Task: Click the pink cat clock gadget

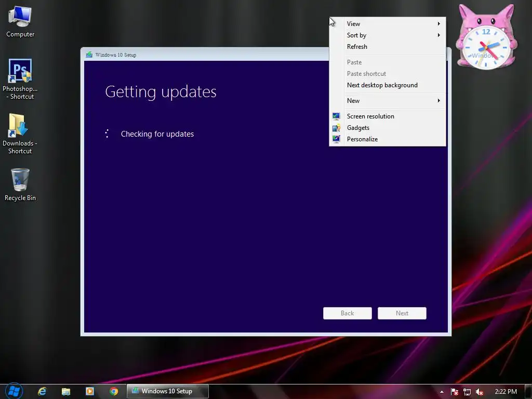Action: [x=486, y=37]
